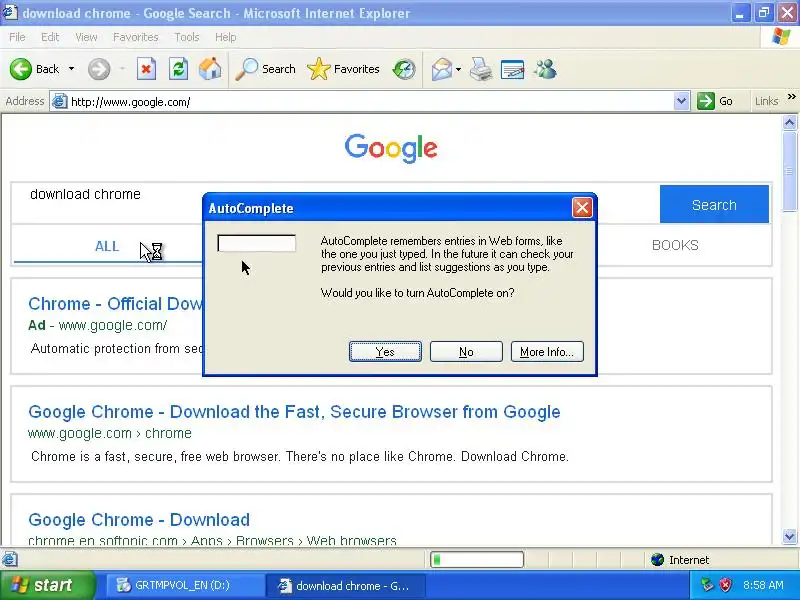Click the Print icon in the toolbar
The height and width of the screenshot is (600, 800).
click(x=481, y=69)
